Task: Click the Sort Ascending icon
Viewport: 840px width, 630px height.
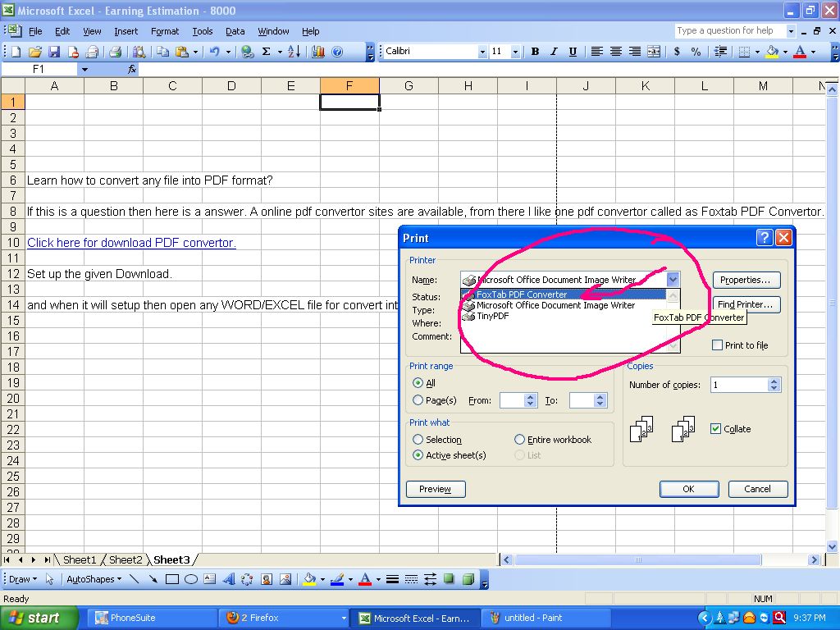Action: pos(292,51)
